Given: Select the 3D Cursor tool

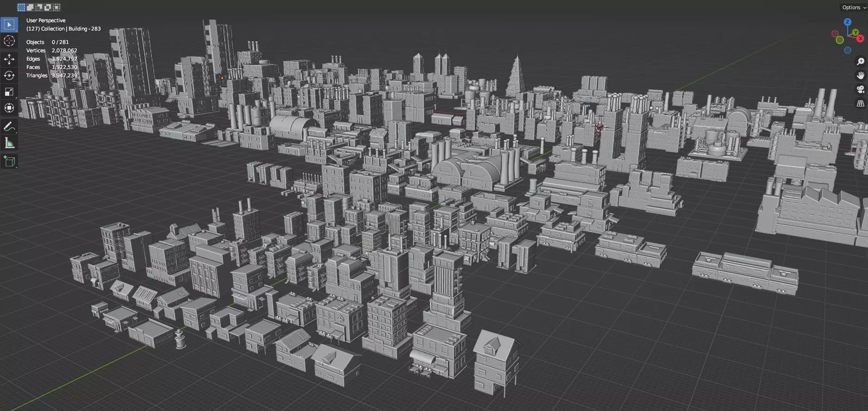Looking at the screenshot, I should (9, 41).
